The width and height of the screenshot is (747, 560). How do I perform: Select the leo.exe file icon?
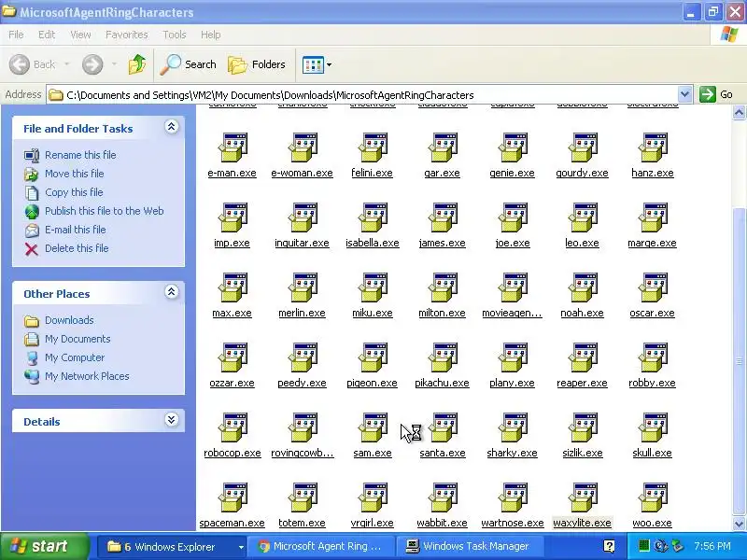(x=583, y=218)
